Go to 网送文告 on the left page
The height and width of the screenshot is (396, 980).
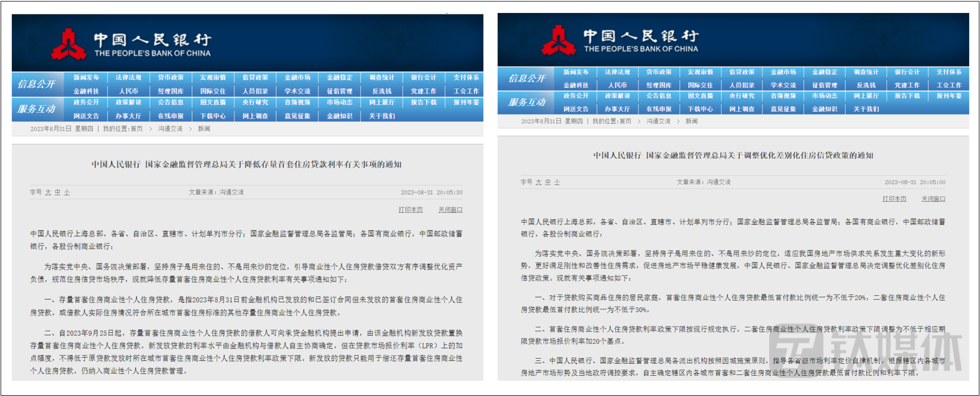[86, 116]
